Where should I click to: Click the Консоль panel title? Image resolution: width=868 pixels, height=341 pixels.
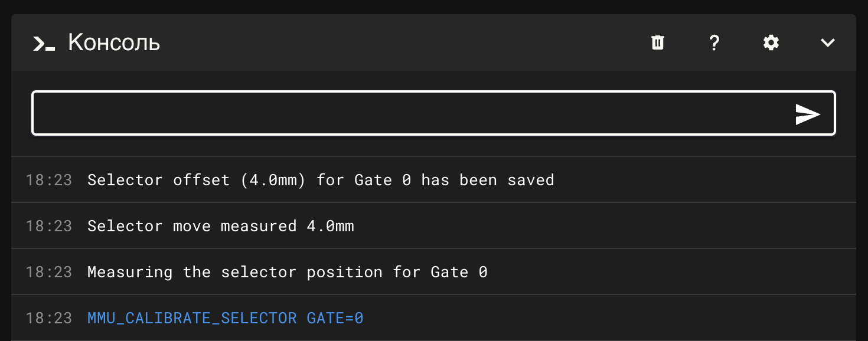tap(114, 42)
